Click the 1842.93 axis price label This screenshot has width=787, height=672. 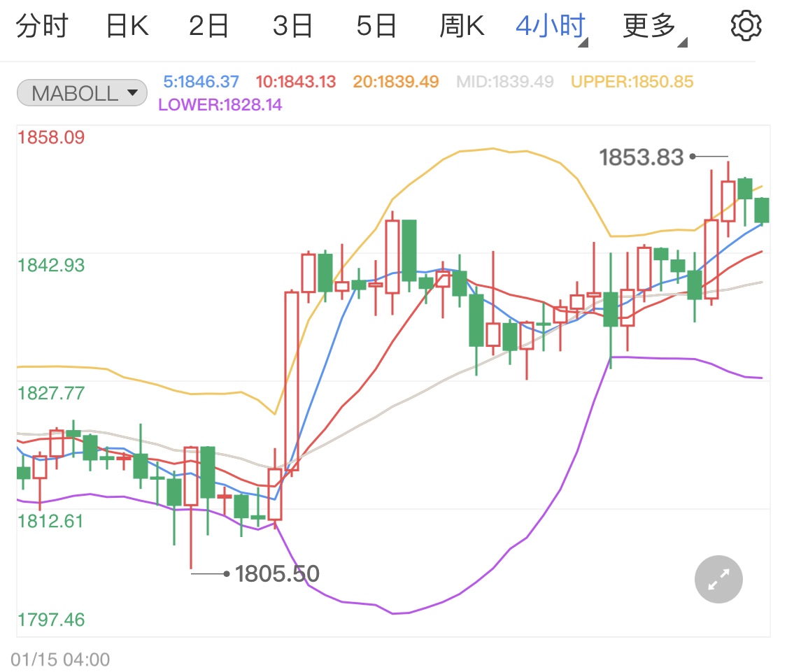point(51,266)
